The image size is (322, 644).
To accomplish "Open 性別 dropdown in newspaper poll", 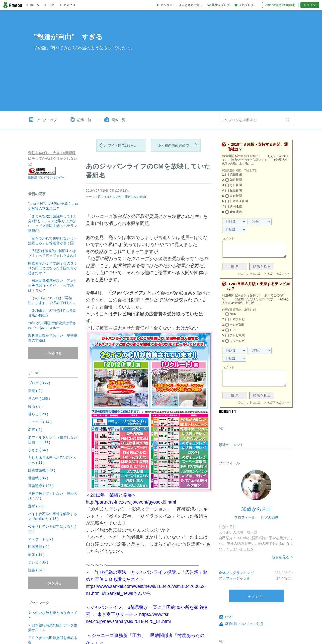I will 234,221.
